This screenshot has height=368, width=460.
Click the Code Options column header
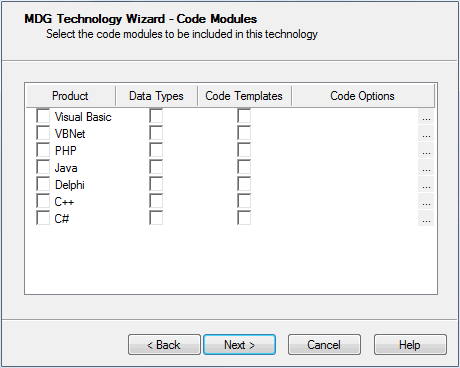[363, 96]
